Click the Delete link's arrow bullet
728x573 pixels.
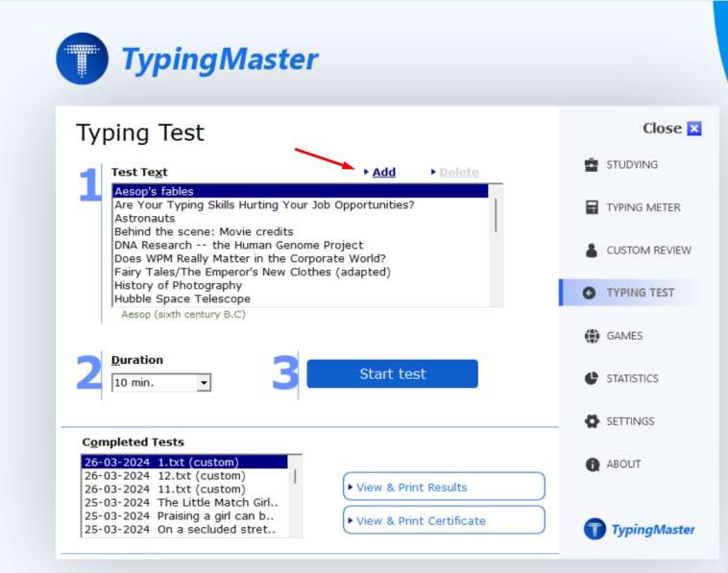click(x=433, y=172)
